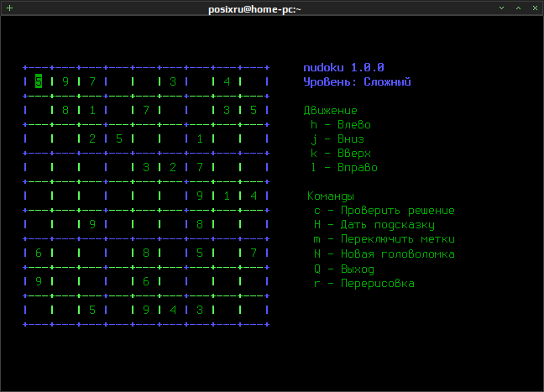Click the 'Команды' section heading
This screenshot has height=392, width=544.
pos(331,196)
